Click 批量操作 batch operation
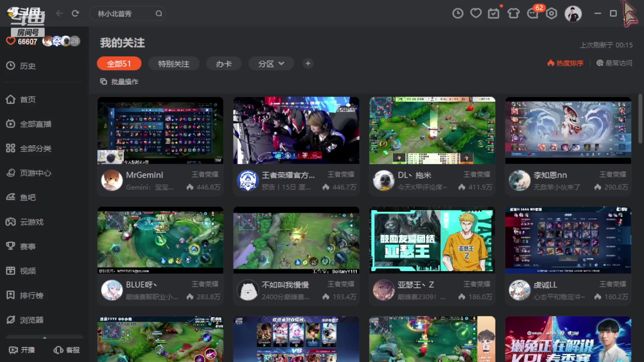The image size is (644, 362). click(119, 81)
